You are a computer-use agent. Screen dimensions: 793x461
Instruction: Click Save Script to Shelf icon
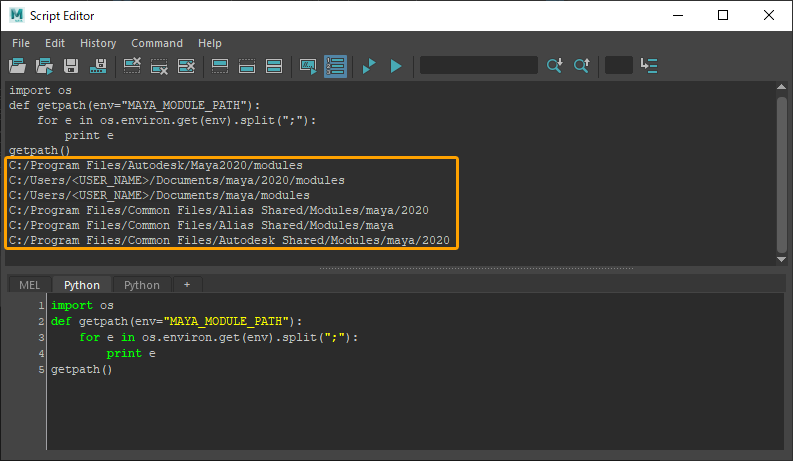(x=98, y=66)
